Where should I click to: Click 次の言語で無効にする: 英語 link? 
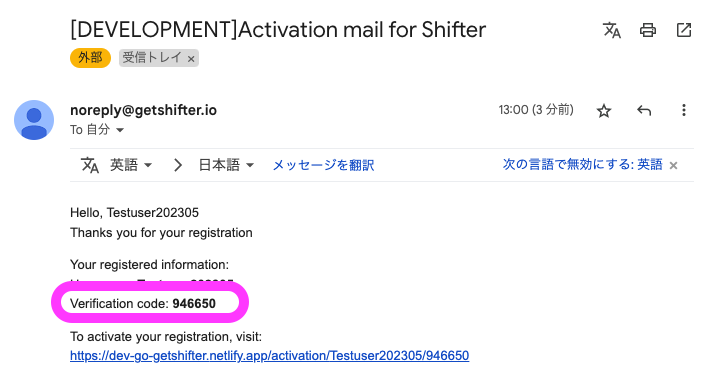click(x=582, y=165)
